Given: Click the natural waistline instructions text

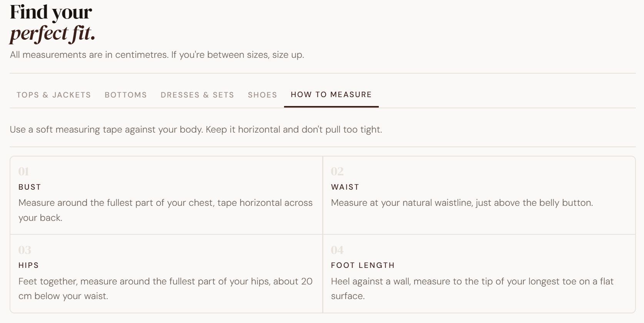Looking at the screenshot, I should [x=462, y=203].
